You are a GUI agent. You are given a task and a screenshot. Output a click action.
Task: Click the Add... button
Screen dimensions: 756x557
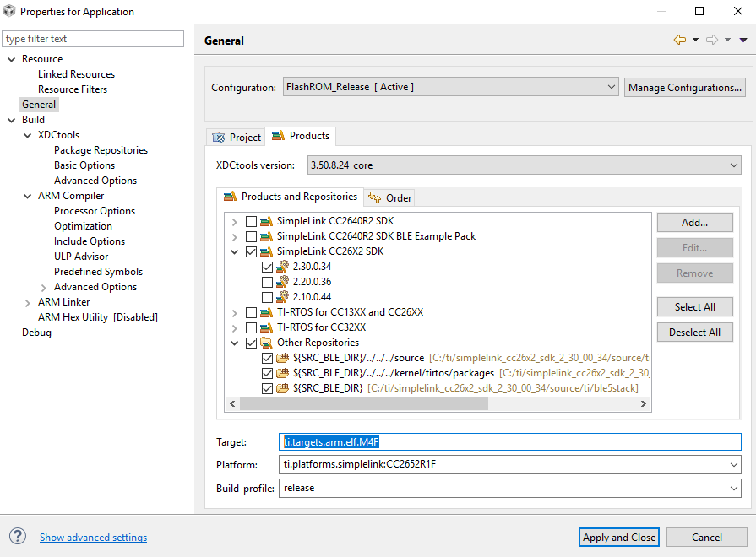click(x=695, y=223)
